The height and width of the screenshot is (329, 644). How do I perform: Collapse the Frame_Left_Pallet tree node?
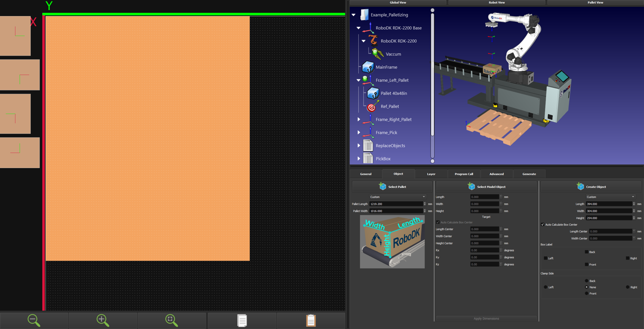tap(359, 80)
